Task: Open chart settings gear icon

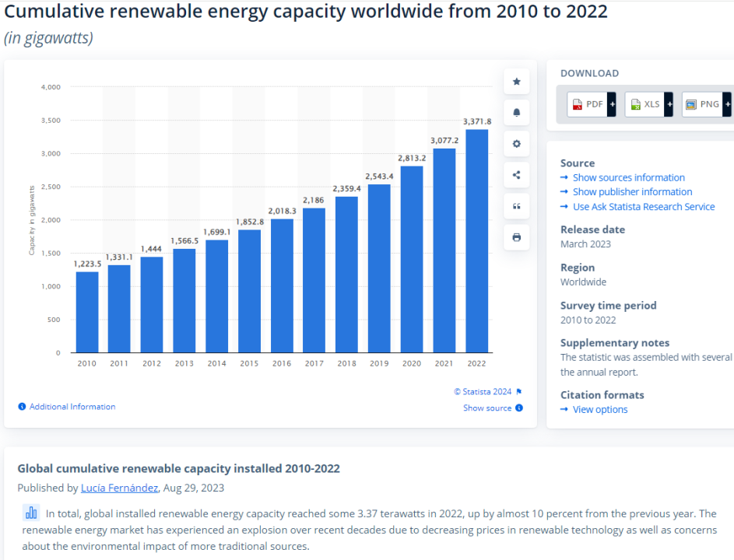Action: [x=516, y=144]
